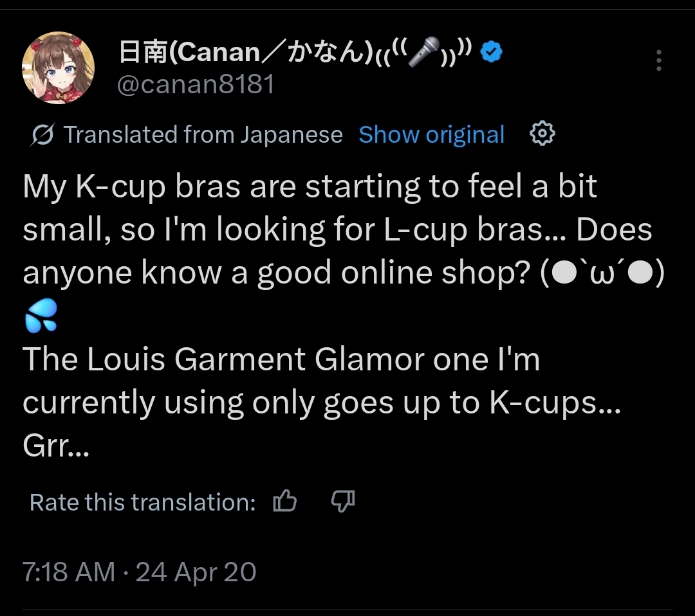Click the Louis Garment Glamor sentence

point(321,381)
